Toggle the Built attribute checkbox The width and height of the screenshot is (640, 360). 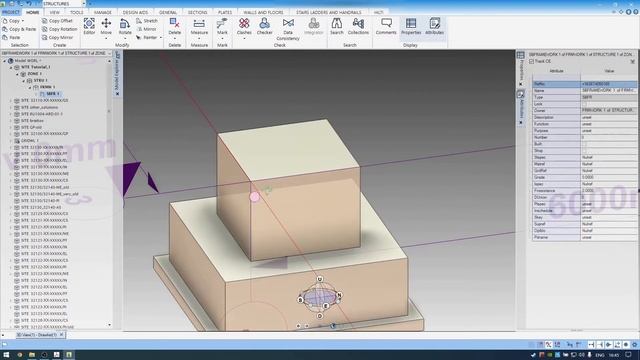coord(584,144)
